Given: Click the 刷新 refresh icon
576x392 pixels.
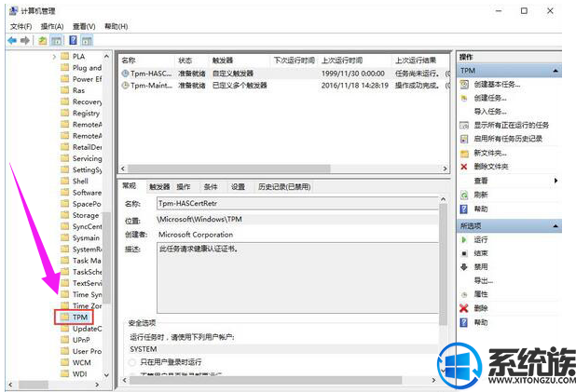Looking at the screenshot, I should point(464,195).
